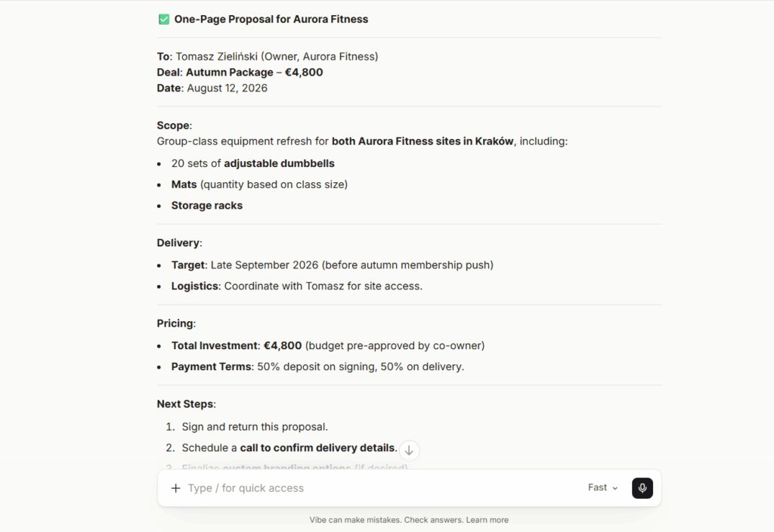
Task: Open the Fast mode dropdown
Action: (x=602, y=487)
